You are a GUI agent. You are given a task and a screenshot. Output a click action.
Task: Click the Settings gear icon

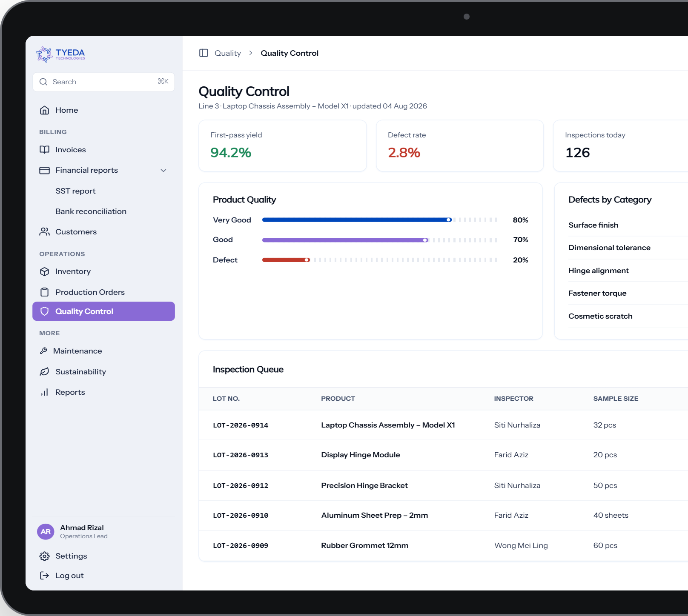click(x=44, y=556)
